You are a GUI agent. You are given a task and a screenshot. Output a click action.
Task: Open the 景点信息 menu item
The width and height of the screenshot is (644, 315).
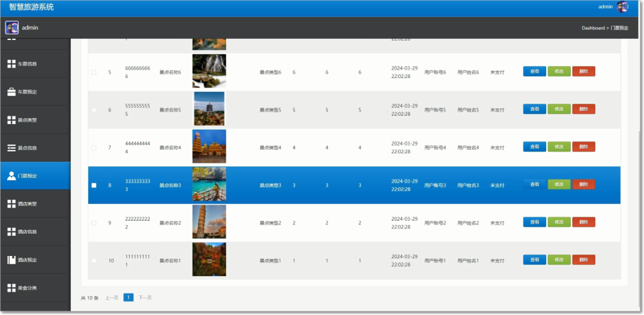pyautogui.click(x=35, y=148)
